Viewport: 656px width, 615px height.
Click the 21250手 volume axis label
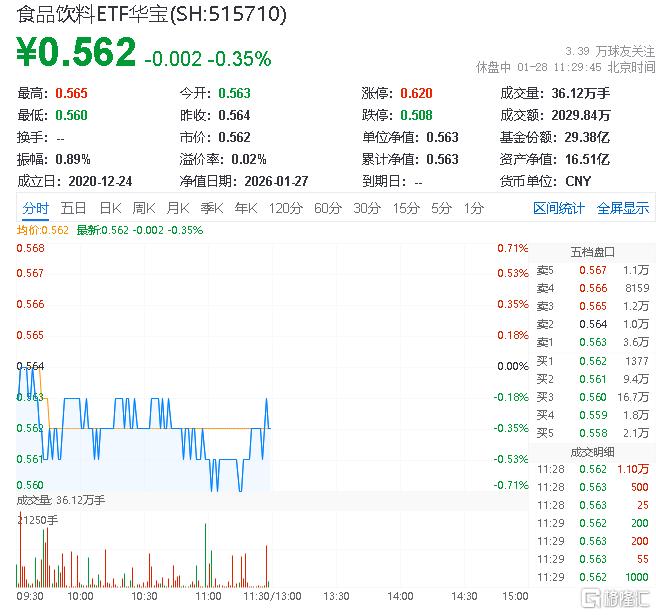coord(38,520)
